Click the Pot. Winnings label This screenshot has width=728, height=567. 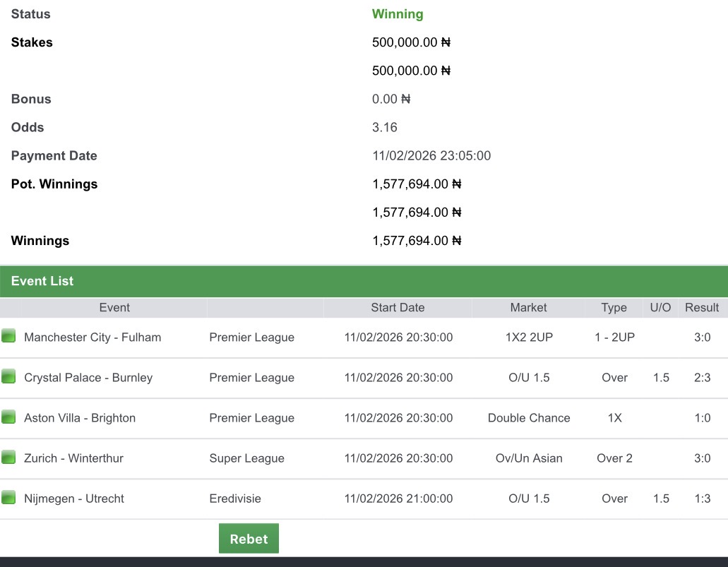(54, 184)
